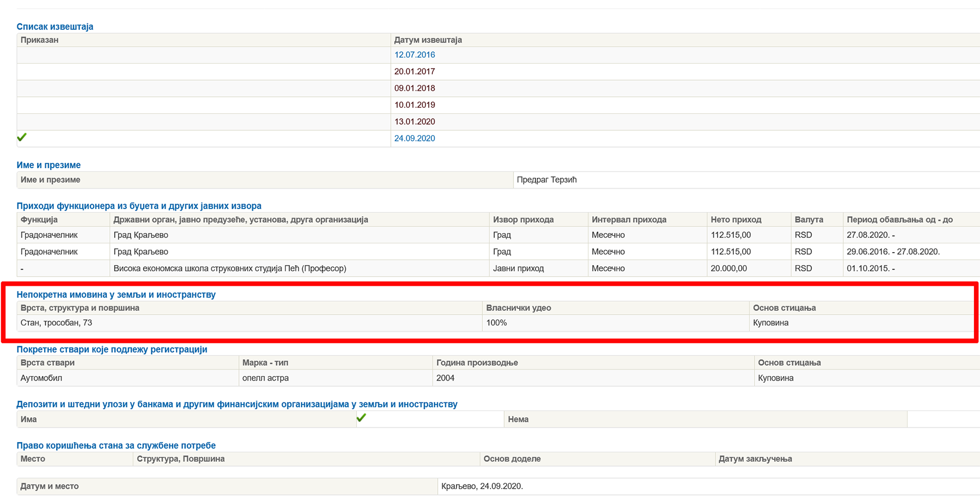This screenshot has height=502, width=980.
Task: Select the Предраг Терзић name cell
Action: pyautogui.click(x=547, y=180)
